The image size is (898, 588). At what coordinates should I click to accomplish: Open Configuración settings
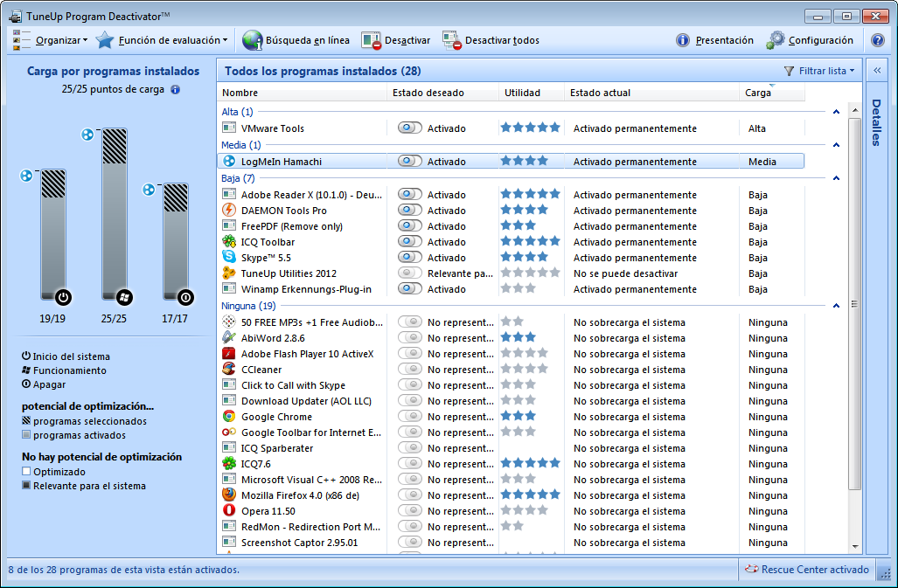pos(810,40)
